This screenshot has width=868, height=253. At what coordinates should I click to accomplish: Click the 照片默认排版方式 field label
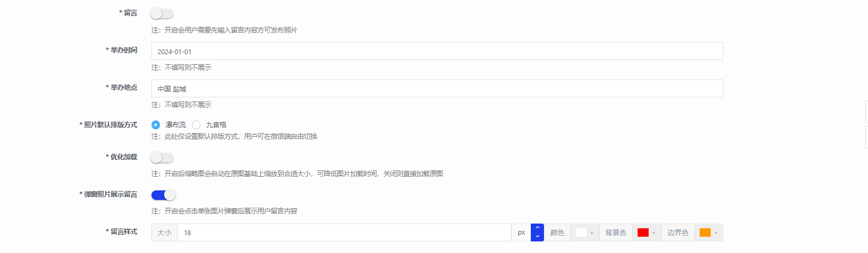[108, 125]
